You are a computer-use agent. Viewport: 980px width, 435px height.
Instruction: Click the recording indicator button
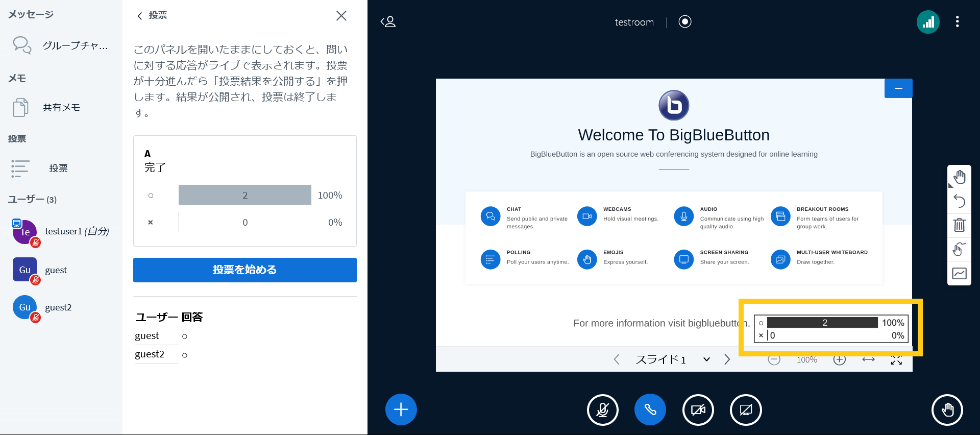pyautogui.click(x=685, y=21)
